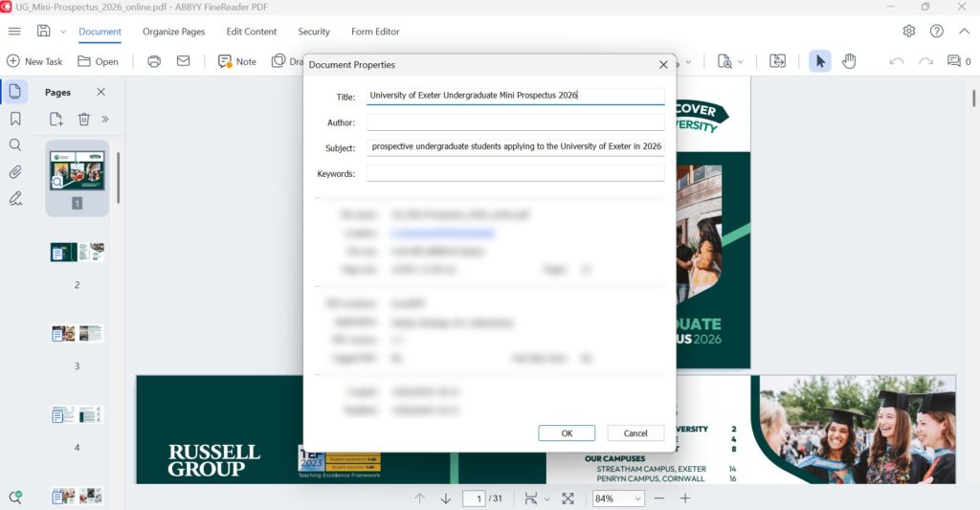The image size is (980, 510).
Task: Zoom in with the plus button
Action: pos(685,499)
